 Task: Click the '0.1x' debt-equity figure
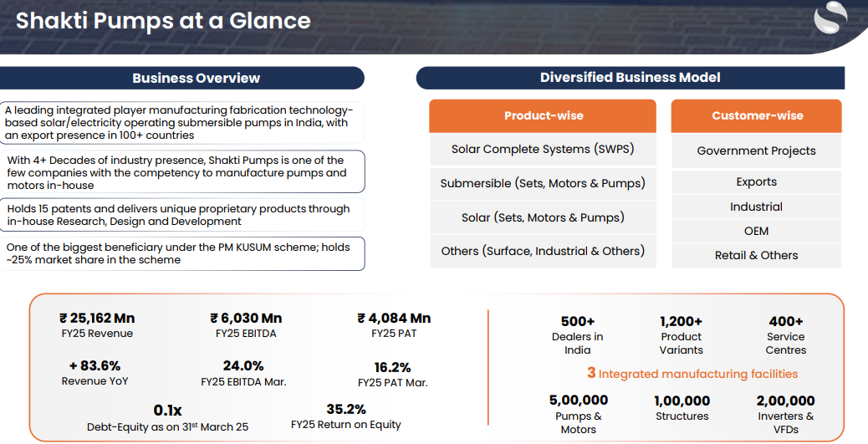click(x=168, y=411)
